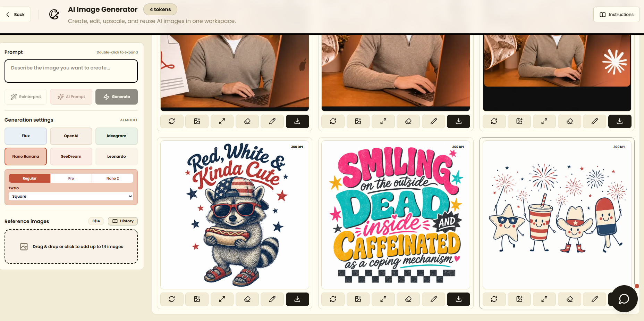The width and height of the screenshot is (644, 321).
Task: Click expand arrows under PDF laptop photo
Action: 222,121
